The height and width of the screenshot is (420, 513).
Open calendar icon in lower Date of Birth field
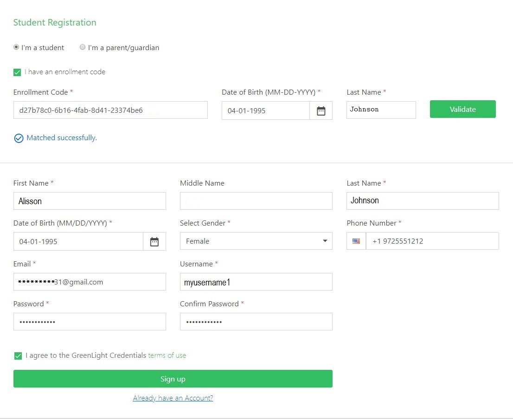pos(154,242)
